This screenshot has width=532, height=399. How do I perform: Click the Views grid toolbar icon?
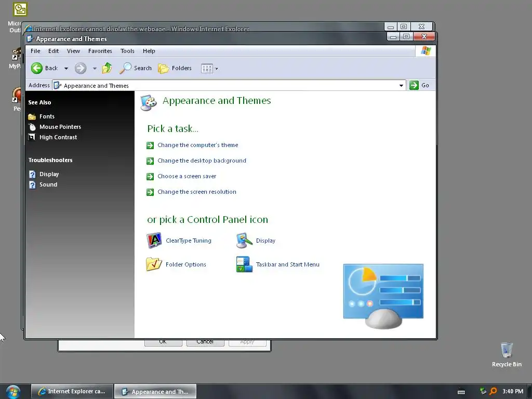pyautogui.click(x=207, y=69)
